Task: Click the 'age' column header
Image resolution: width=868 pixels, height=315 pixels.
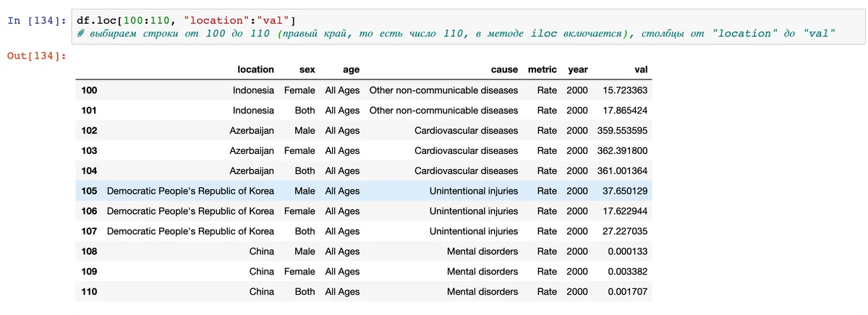Action: [x=351, y=69]
